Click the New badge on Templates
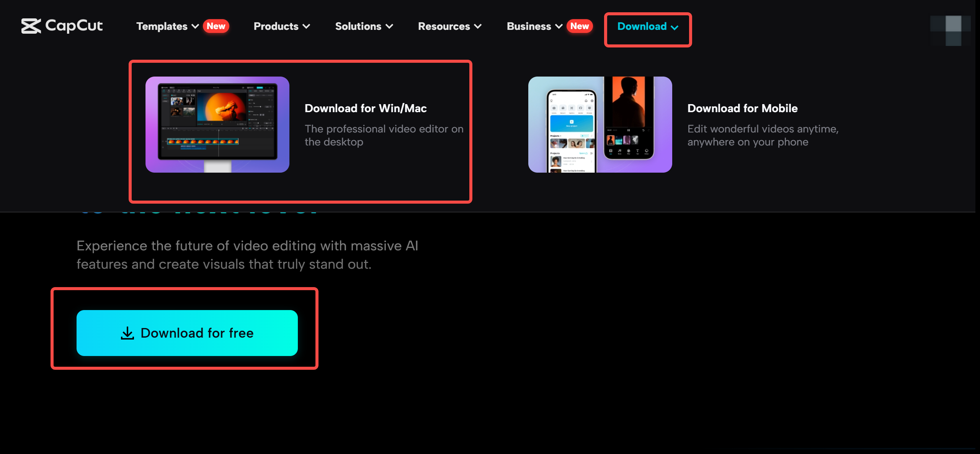This screenshot has height=454, width=980. point(216,26)
